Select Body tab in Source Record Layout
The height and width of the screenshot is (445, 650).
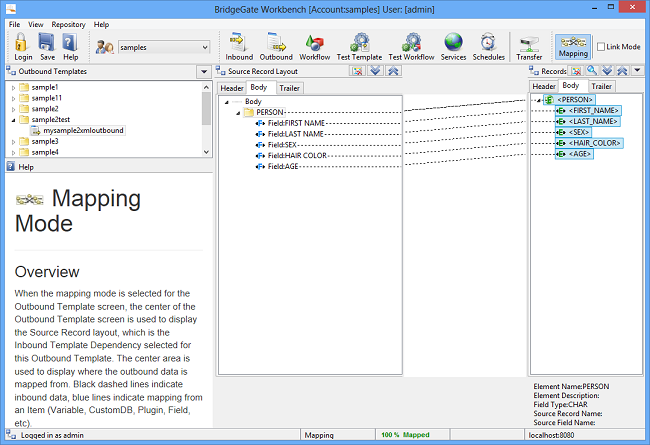point(260,87)
